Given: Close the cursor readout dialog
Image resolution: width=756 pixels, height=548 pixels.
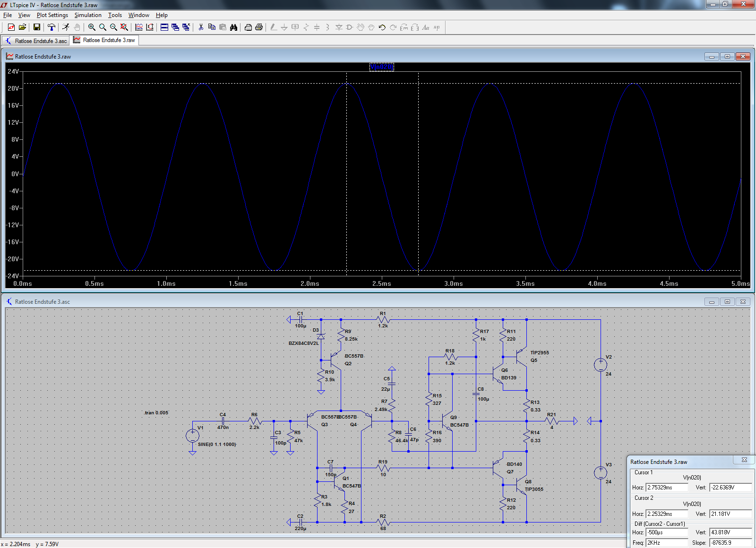Looking at the screenshot, I should tap(744, 460).
